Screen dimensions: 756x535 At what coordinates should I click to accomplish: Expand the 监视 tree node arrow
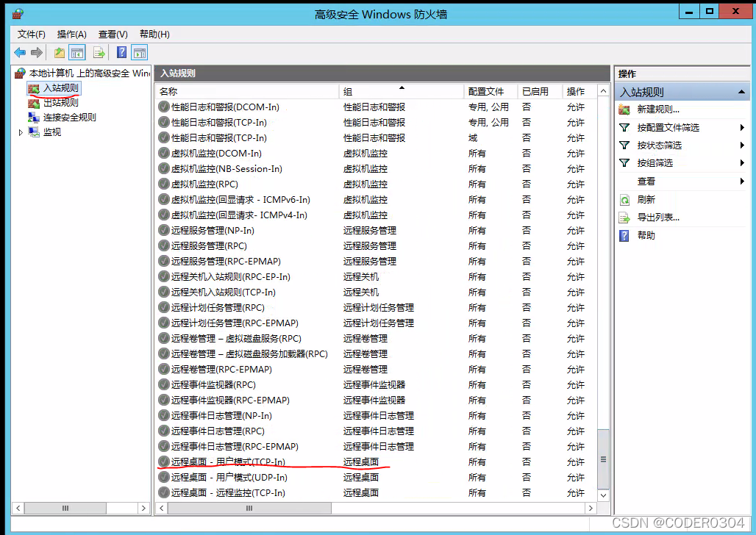click(21, 132)
